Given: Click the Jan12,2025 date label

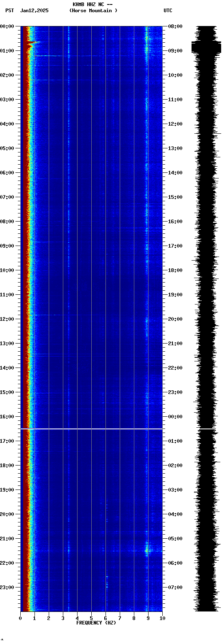Looking at the screenshot, I should [x=34, y=11].
